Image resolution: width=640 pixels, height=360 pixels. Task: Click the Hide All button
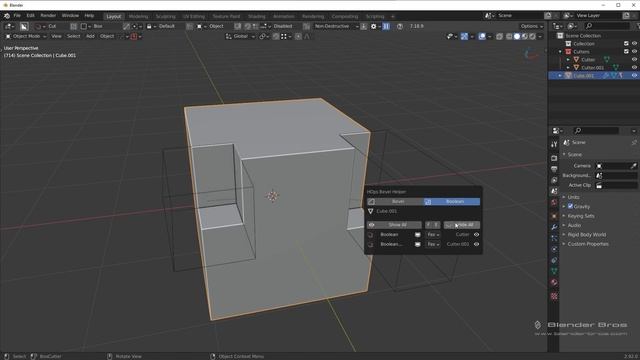[x=462, y=225]
